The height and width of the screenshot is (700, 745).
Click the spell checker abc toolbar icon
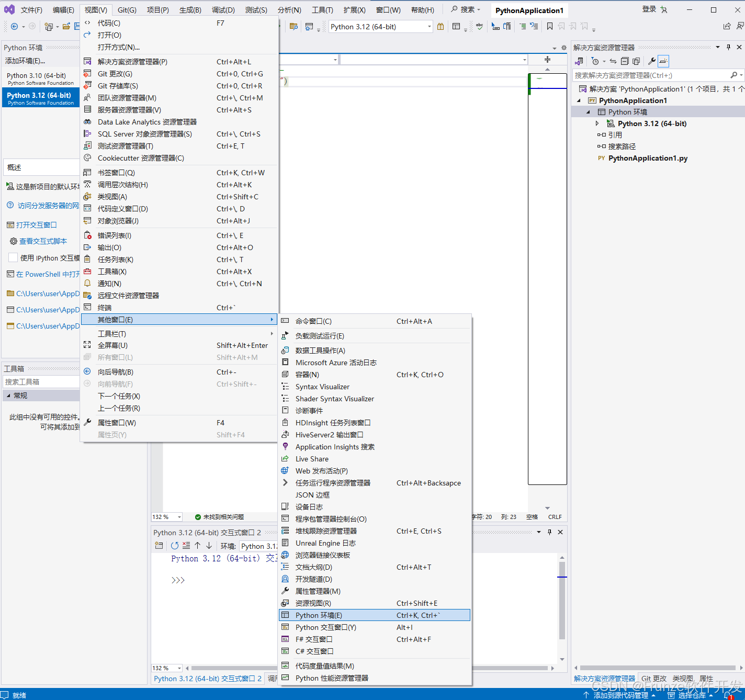coord(479,26)
